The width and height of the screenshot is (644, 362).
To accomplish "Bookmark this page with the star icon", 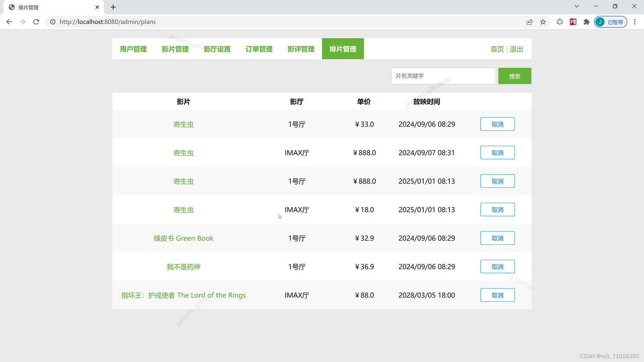I will 543,22.
